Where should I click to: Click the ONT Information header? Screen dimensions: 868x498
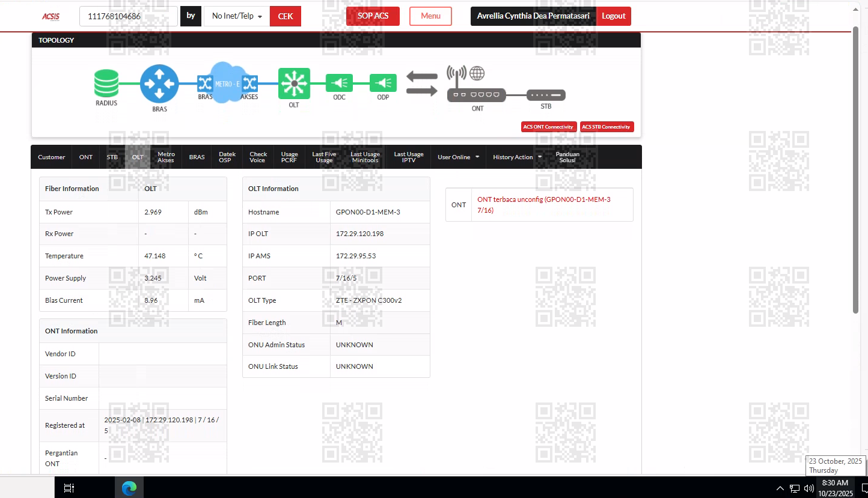click(x=71, y=331)
